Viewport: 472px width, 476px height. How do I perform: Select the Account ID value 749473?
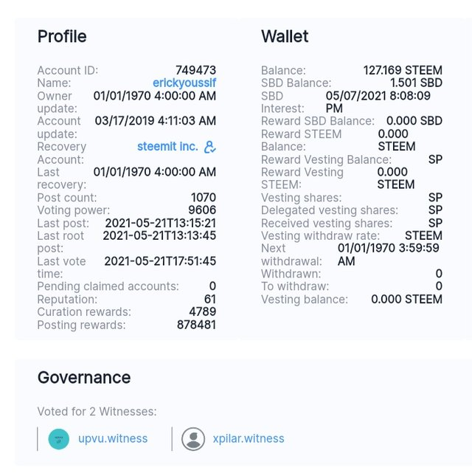[x=195, y=71]
